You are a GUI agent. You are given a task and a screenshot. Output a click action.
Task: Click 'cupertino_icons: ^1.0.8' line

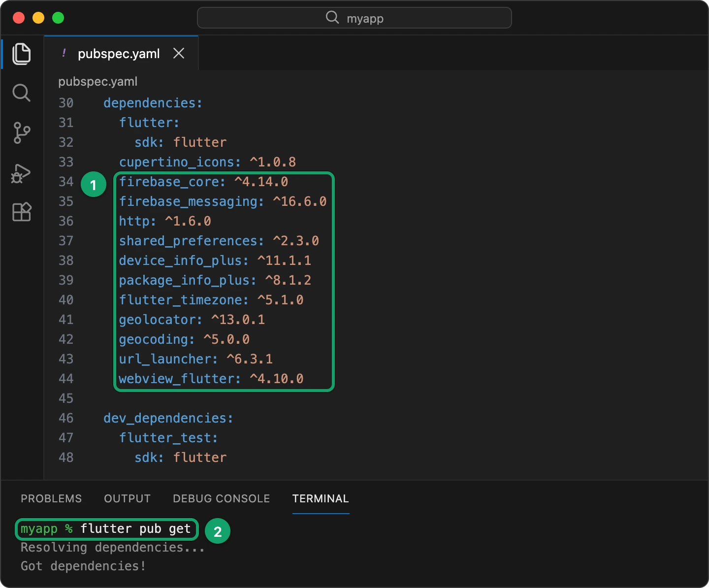[x=207, y=162]
